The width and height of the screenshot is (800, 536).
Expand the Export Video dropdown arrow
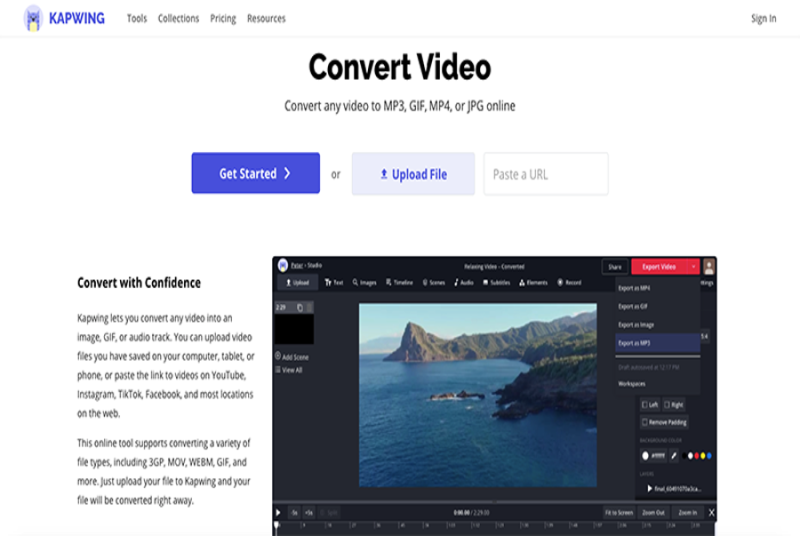pyautogui.click(x=693, y=267)
